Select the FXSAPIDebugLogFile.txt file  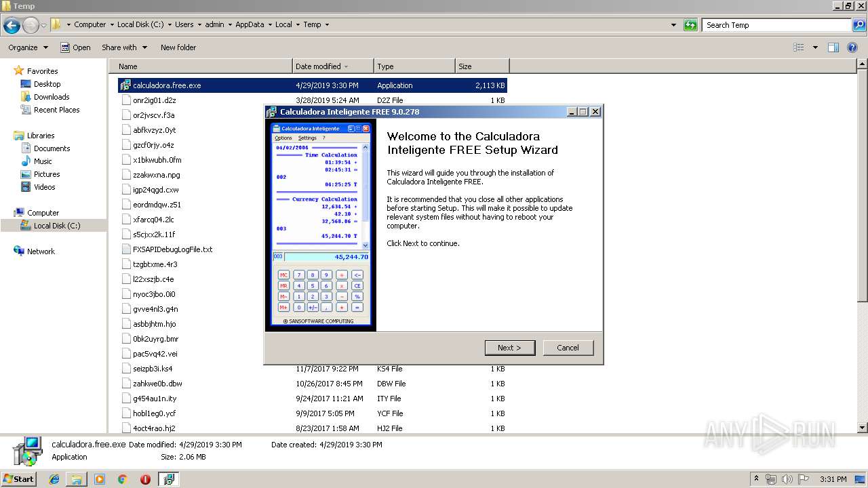tap(172, 249)
